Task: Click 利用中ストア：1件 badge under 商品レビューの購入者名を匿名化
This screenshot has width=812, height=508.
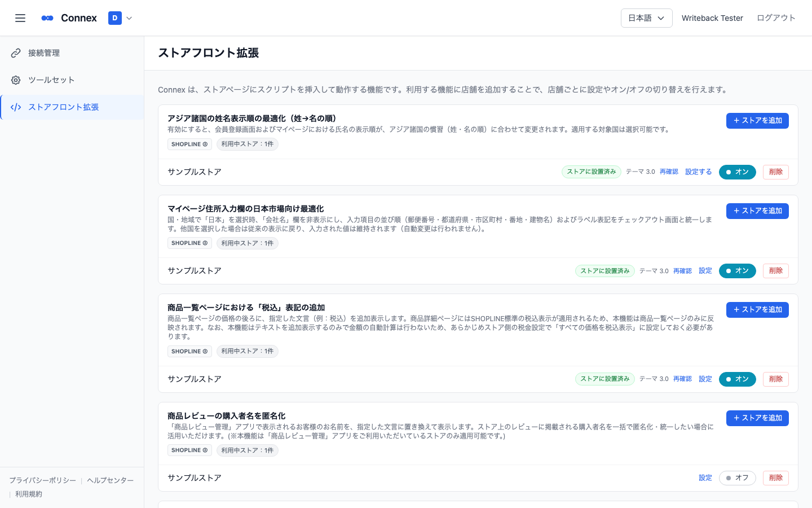Action: (248, 450)
